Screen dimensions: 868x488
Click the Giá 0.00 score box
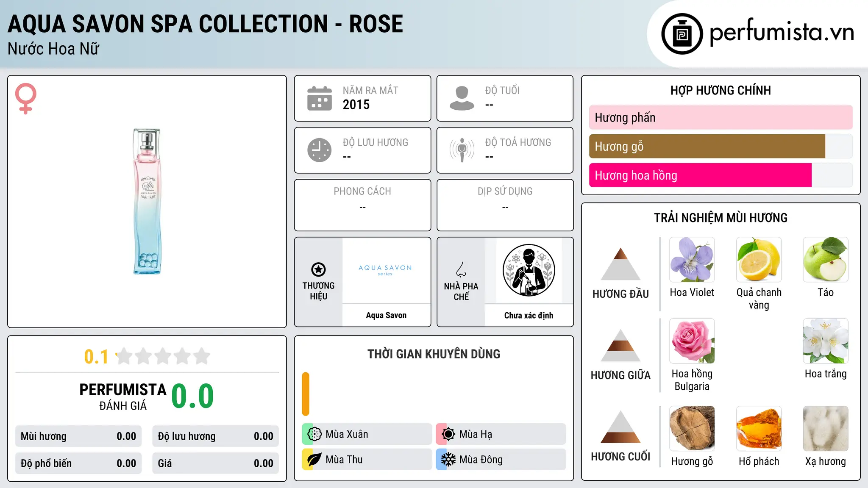click(216, 463)
